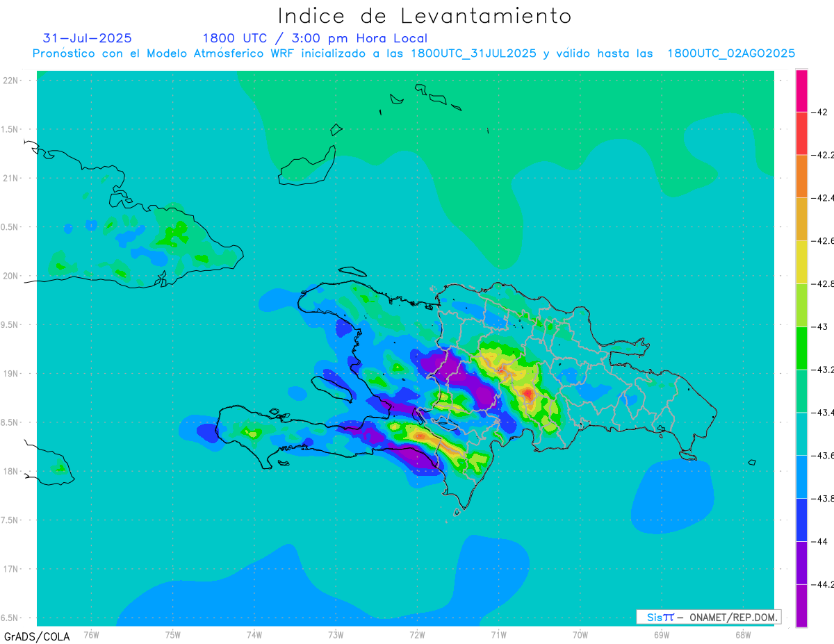Click the "-44" legend label
Screen dimensions: 834x644
pyautogui.click(x=821, y=542)
